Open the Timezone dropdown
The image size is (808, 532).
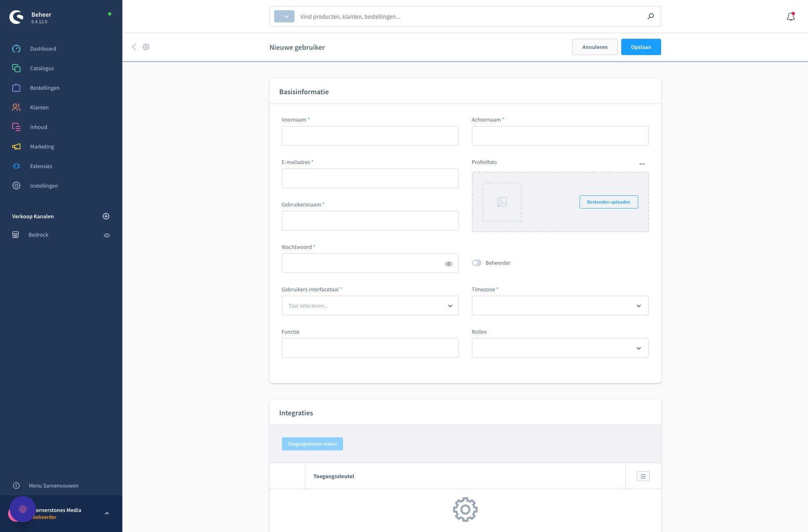click(560, 306)
